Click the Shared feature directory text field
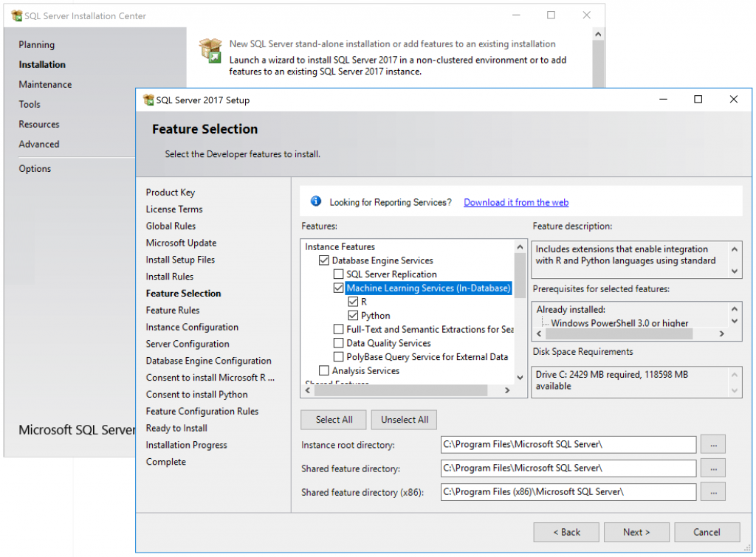This screenshot has height=557, width=756. (x=568, y=468)
